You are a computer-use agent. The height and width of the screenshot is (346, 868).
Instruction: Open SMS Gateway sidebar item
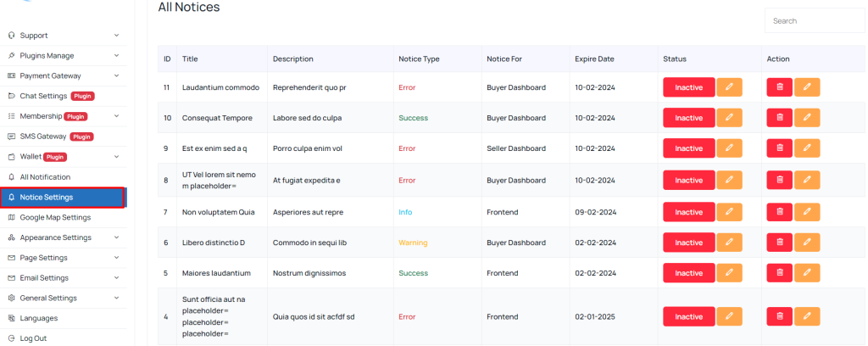(63, 137)
